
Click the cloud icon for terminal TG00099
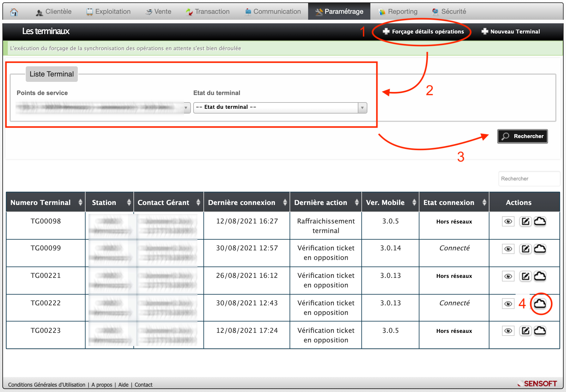[540, 249]
